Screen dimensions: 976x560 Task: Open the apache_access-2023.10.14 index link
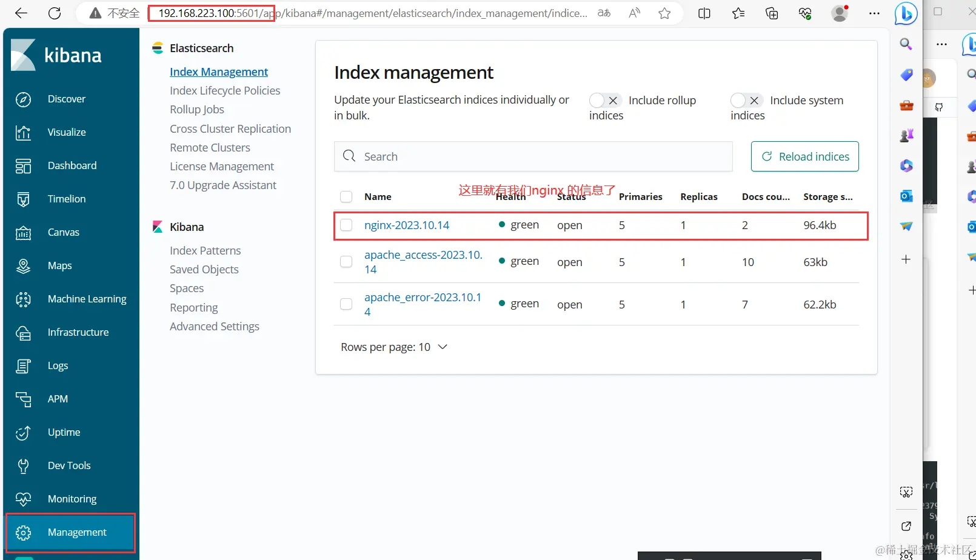[x=424, y=262]
